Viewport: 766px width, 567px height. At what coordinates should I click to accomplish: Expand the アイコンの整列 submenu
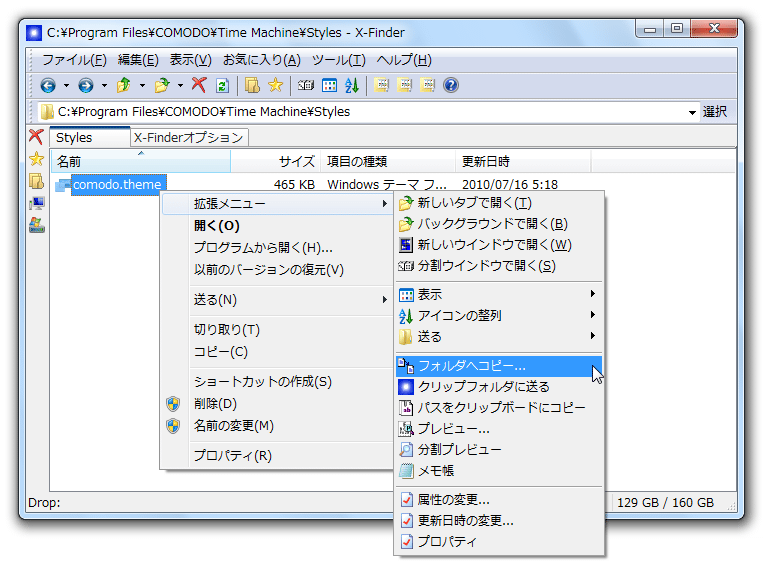click(498, 315)
